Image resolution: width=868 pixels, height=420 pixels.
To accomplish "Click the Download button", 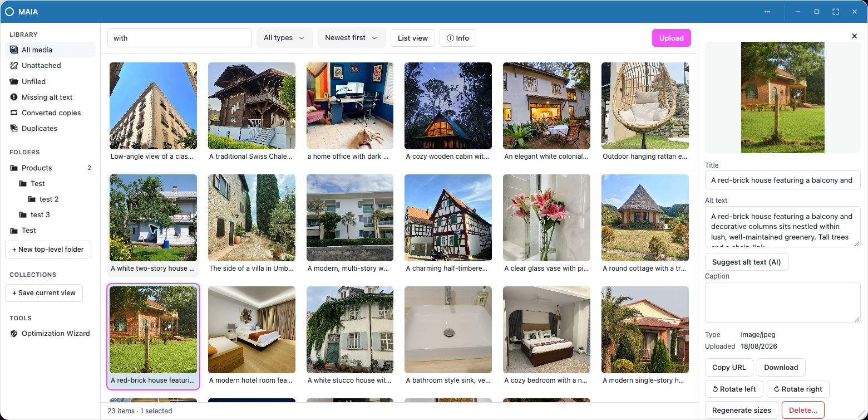I will 781,367.
